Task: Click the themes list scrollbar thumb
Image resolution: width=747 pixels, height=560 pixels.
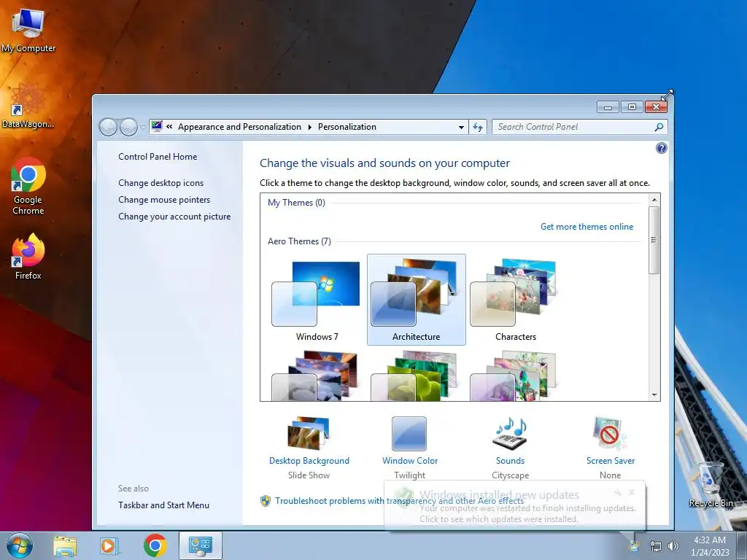Action: [x=654, y=240]
